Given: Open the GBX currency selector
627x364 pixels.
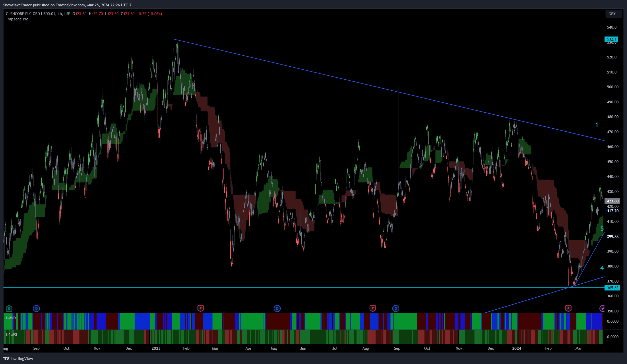Looking at the screenshot, I should coord(614,14).
